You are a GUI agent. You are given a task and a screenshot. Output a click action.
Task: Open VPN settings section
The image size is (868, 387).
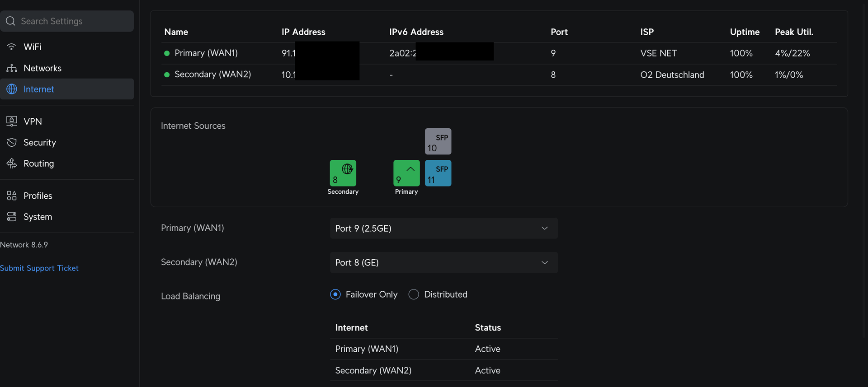(x=67, y=121)
